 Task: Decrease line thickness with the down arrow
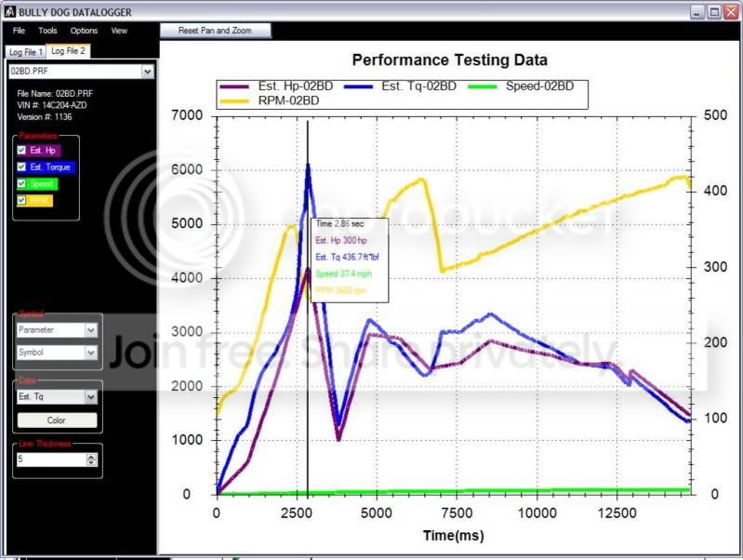pyautogui.click(x=91, y=462)
